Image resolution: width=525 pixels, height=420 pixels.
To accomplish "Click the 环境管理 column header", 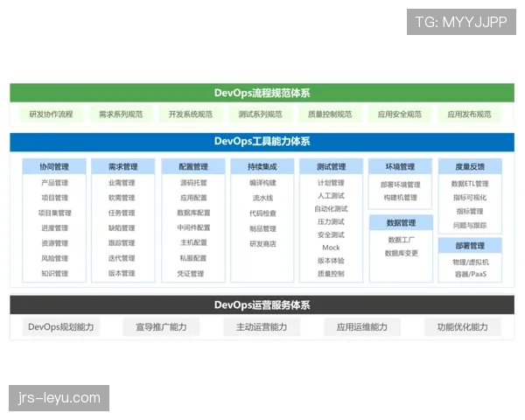I will pos(400,166).
